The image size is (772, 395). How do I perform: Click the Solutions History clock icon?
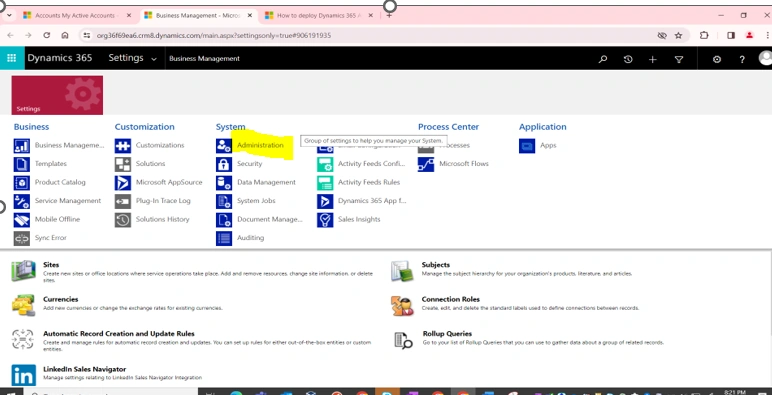point(123,220)
